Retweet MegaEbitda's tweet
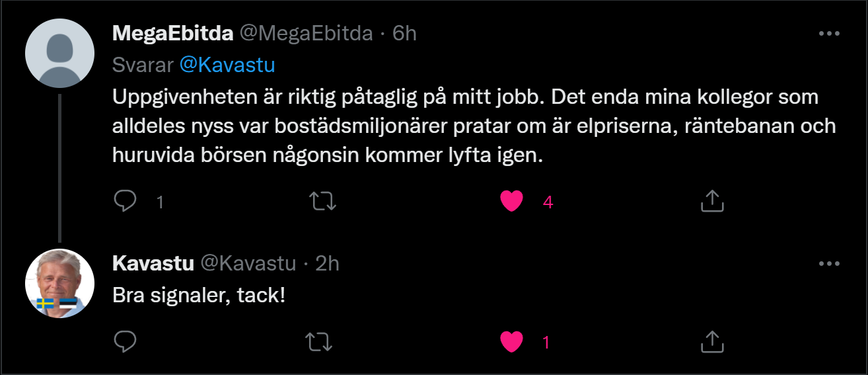 click(323, 201)
